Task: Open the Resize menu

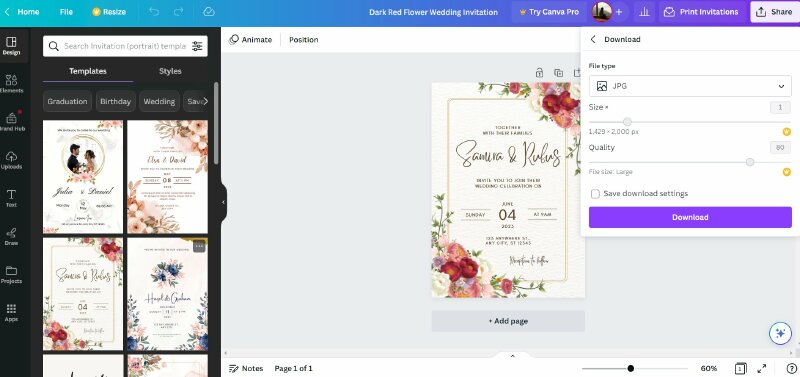Action: click(x=109, y=12)
